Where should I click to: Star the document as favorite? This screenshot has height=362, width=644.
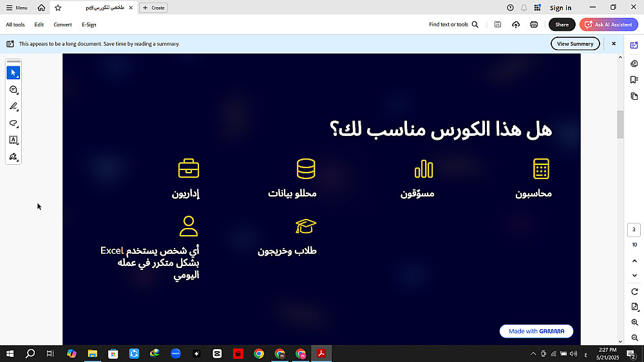pos(58,8)
